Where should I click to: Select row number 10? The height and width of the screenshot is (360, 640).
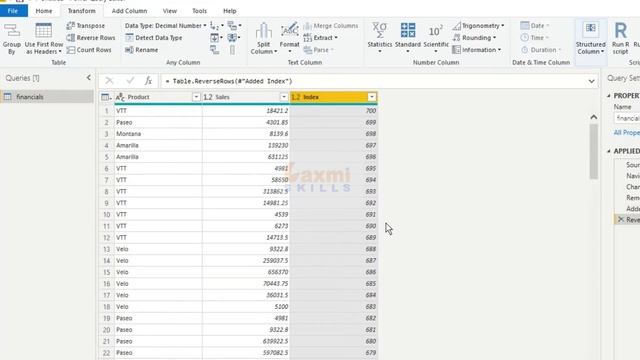[x=107, y=214]
